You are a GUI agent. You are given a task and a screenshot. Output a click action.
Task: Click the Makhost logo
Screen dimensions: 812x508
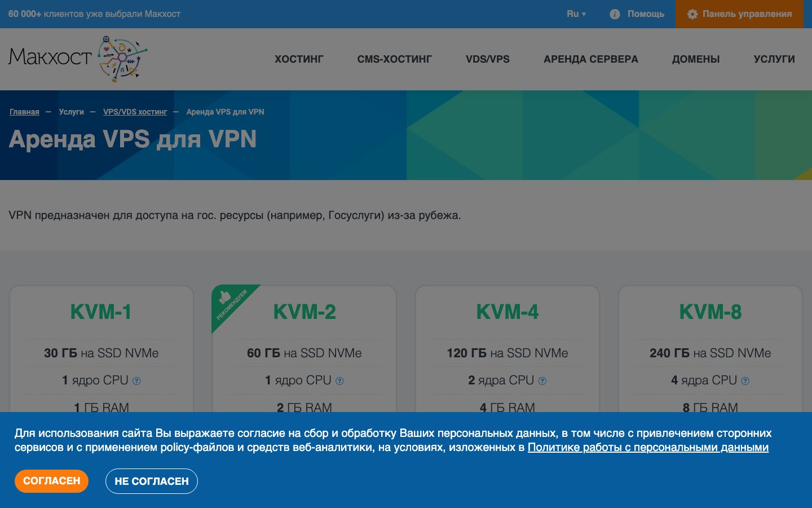click(x=78, y=59)
